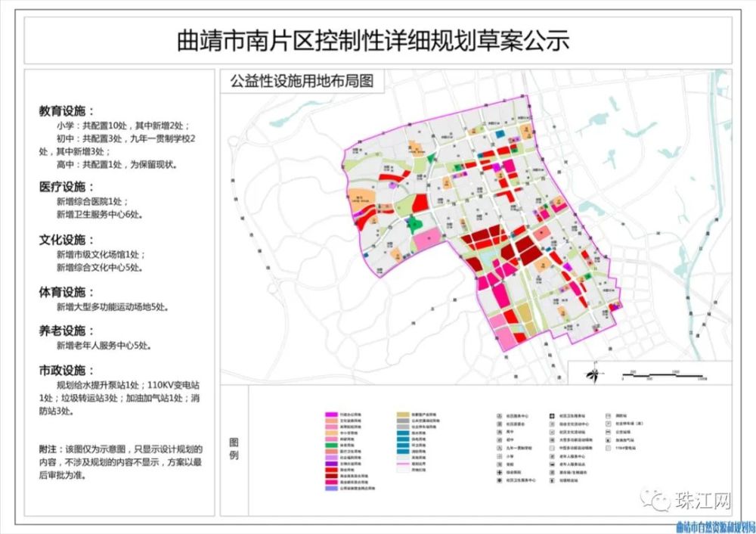
Task: Select the gas/fueling station (加油加气站) icon
Action: click(x=608, y=439)
